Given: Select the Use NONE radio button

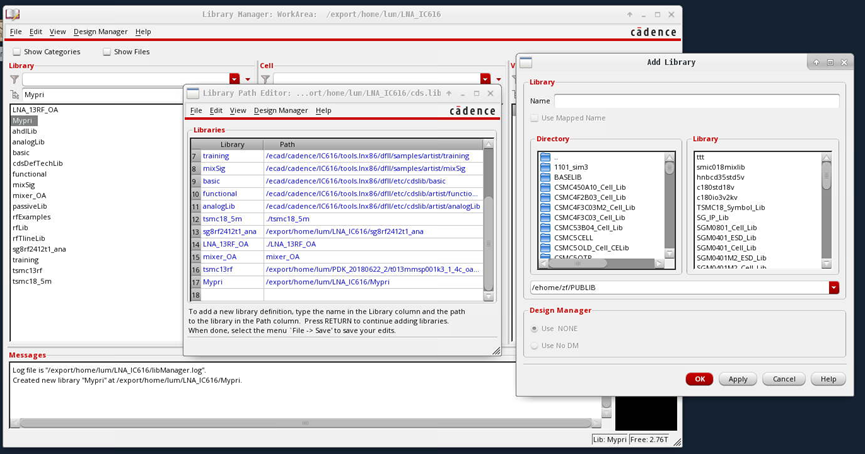Looking at the screenshot, I should point(534,329).
